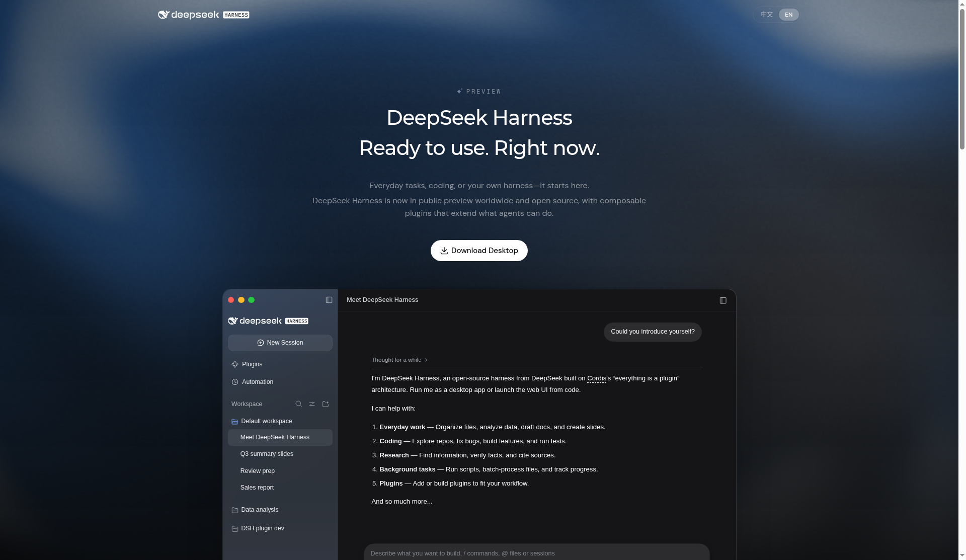
Task: Click the DeepSeek Harness logo in the page header
Action: [x=203, y=15]
